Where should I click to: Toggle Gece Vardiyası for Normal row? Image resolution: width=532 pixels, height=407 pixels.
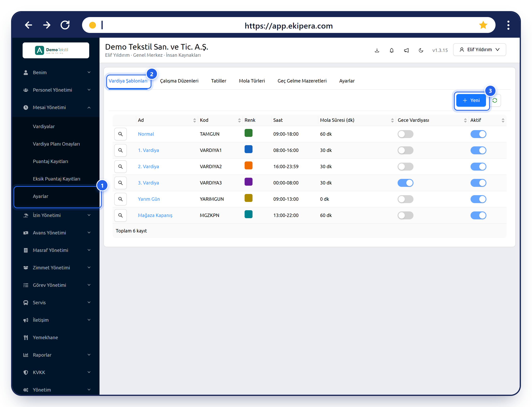coord(405,134)
